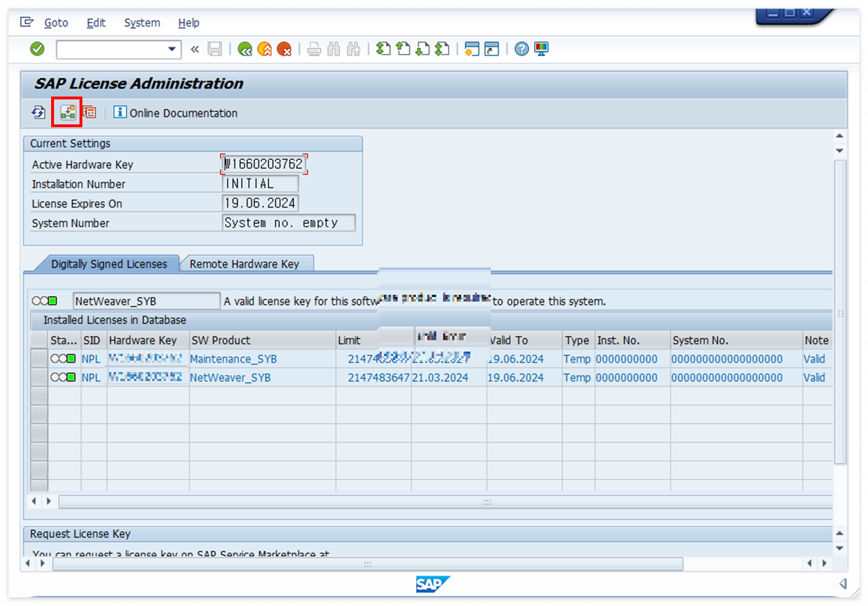This screenshot has height=606, width=868.
Task: Click the Temp type cell in the Maintenance_SYB row
Action: coord(577,359)
